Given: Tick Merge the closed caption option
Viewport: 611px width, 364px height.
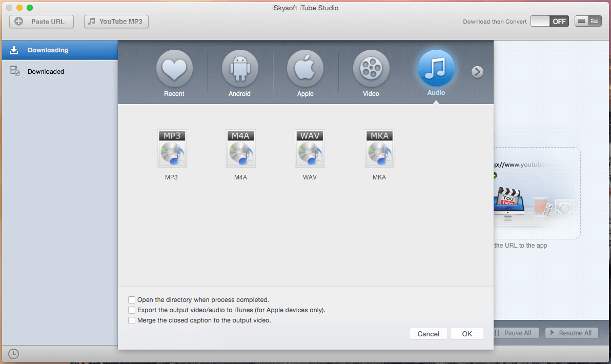Looking at the screenshot, I should (x=132, y=320).
